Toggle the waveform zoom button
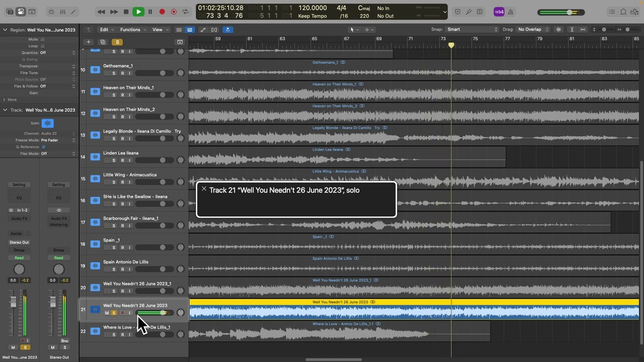The height and width of the screenshot is (362, 644). pyautogui.click(x=558, y=30)
